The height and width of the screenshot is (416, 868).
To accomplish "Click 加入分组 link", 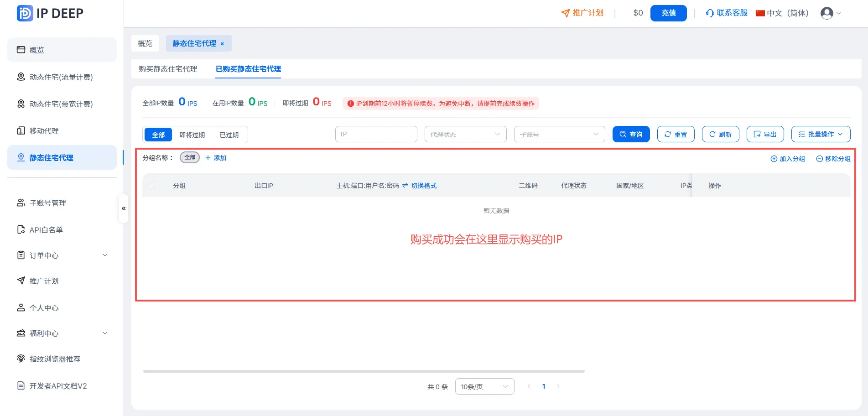I will [x=788, y=159].
